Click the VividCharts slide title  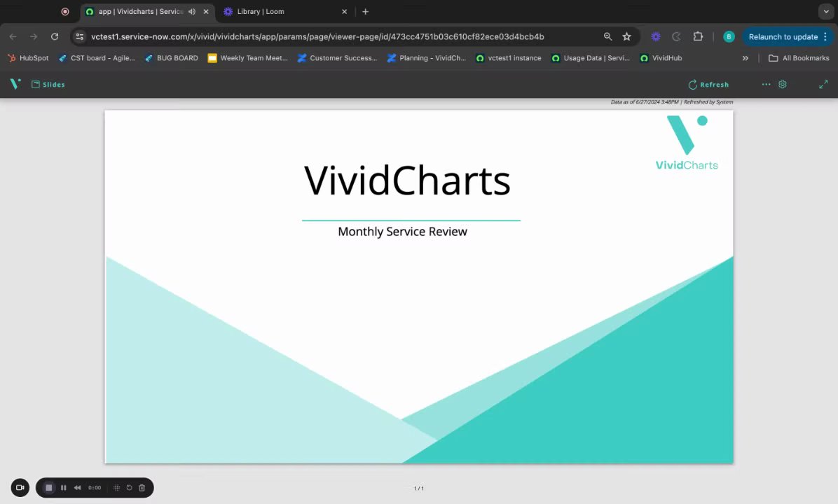407,181
